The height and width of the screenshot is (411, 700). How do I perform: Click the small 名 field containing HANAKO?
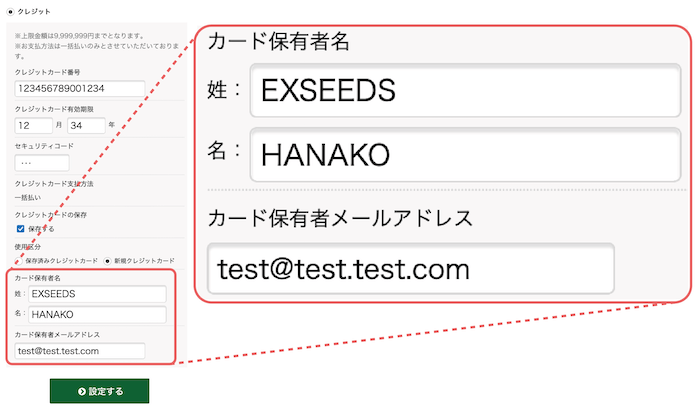[x=97, y=314]
